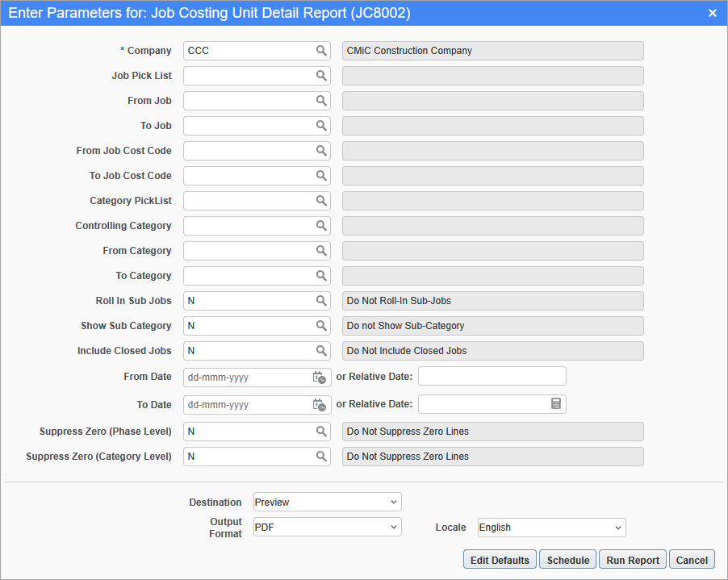Click the Edit Defaults button
The height and width of the screenshot is (580, 728).
(x=500, y=559)
